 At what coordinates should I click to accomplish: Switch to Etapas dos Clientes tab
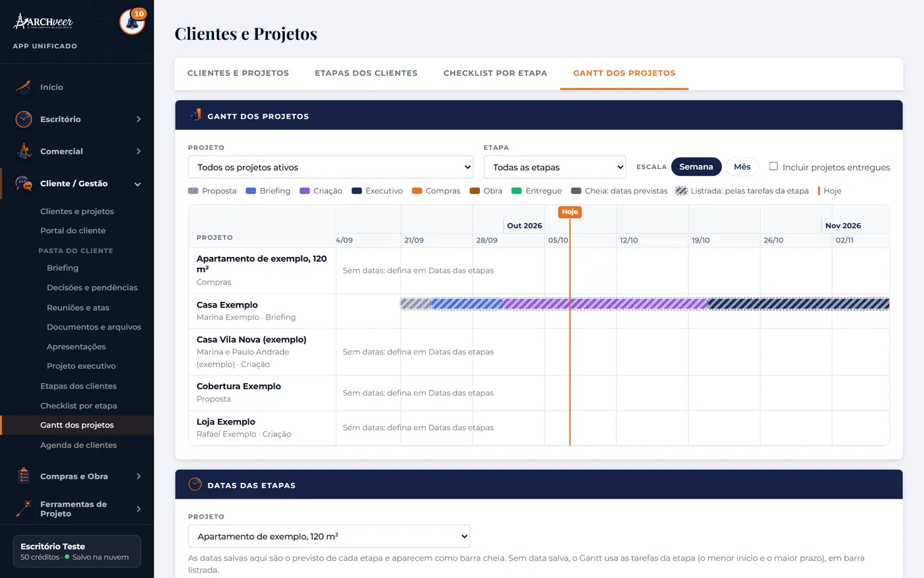coord(366,73)
